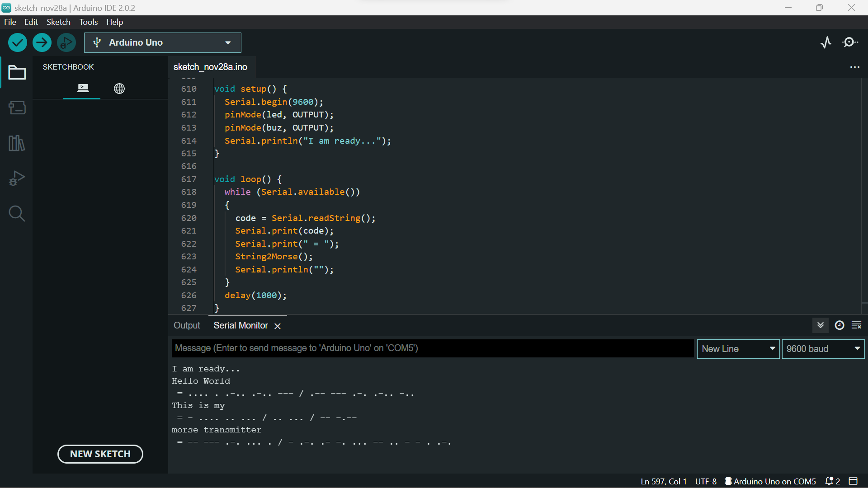
Task: Open the Sketchbook folder sidebar icon
Action: (x=17, y=72)
